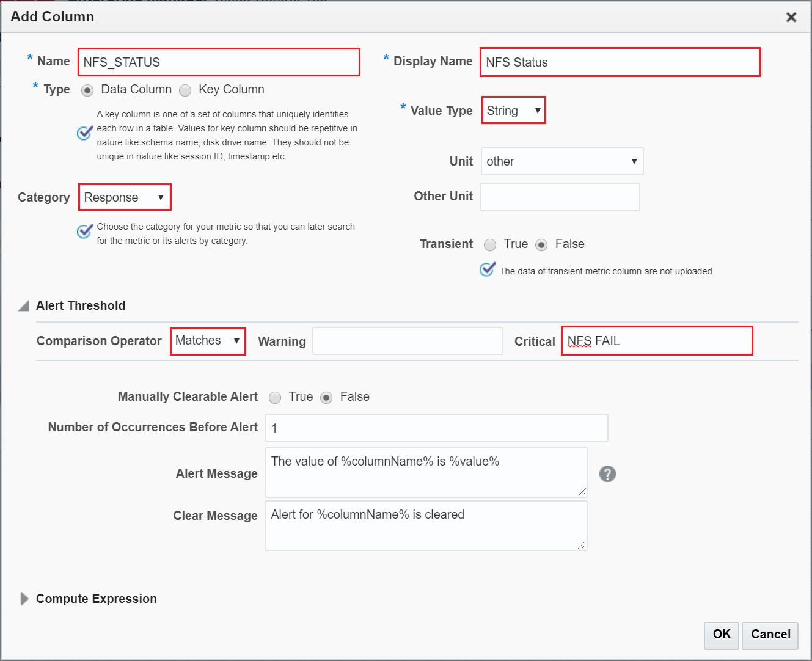Choose False for Manually Clearable Alert
The image size is (812, 661).
327,398
